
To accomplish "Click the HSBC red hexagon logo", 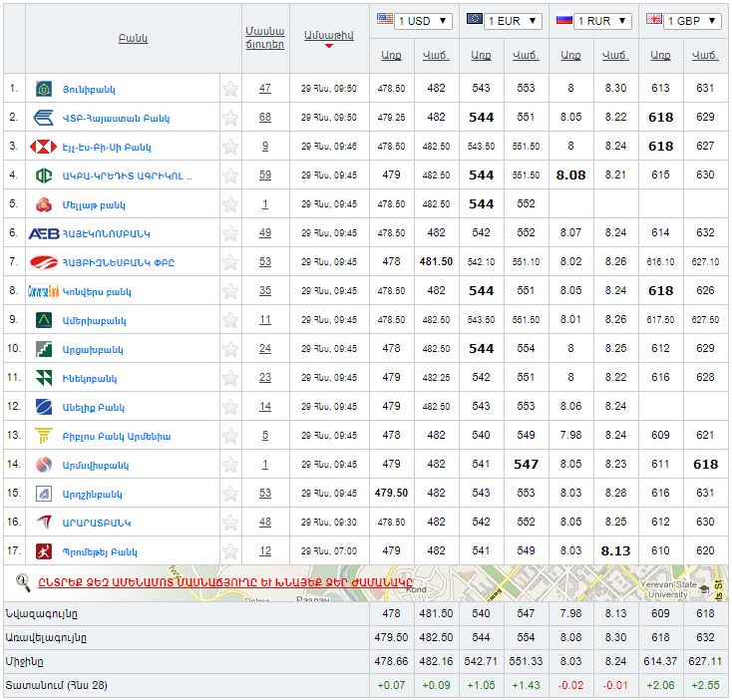I will [43, 147].
